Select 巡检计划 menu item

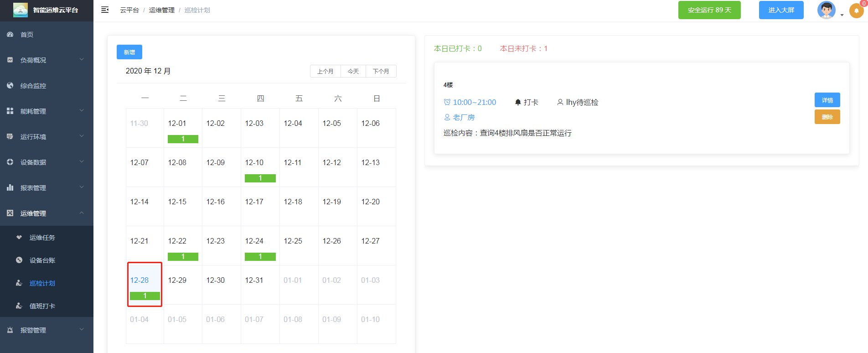(x=42, y=283)
